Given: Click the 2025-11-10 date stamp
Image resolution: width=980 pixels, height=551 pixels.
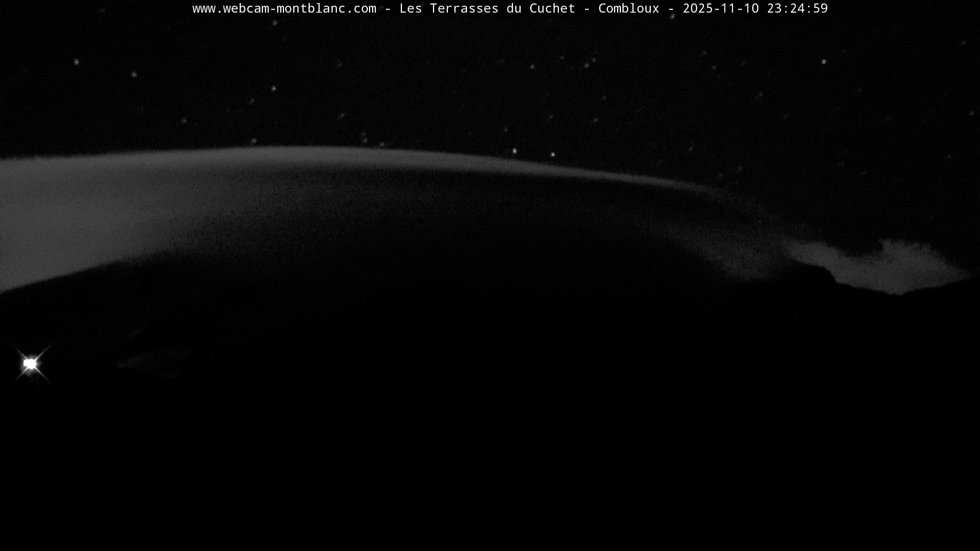Looking at the screenshot, I should click(721, 8).
